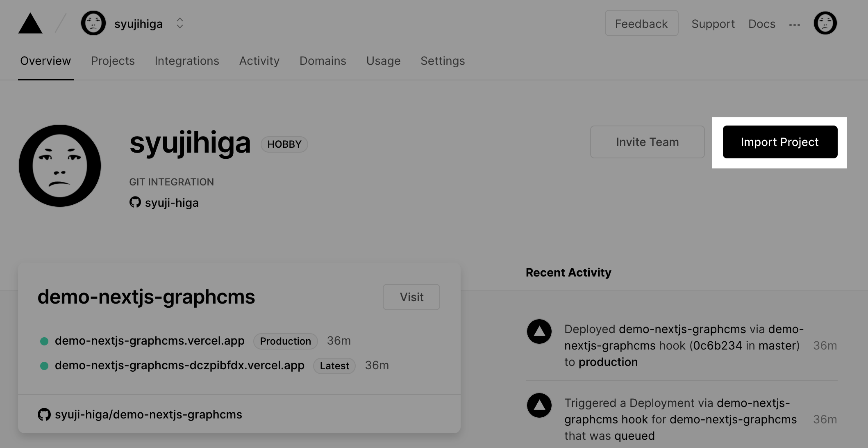This screenshot has height=448, width=868.
Task: Click the Triggered Deployment activity triangle icon
Action: [539, 405]
